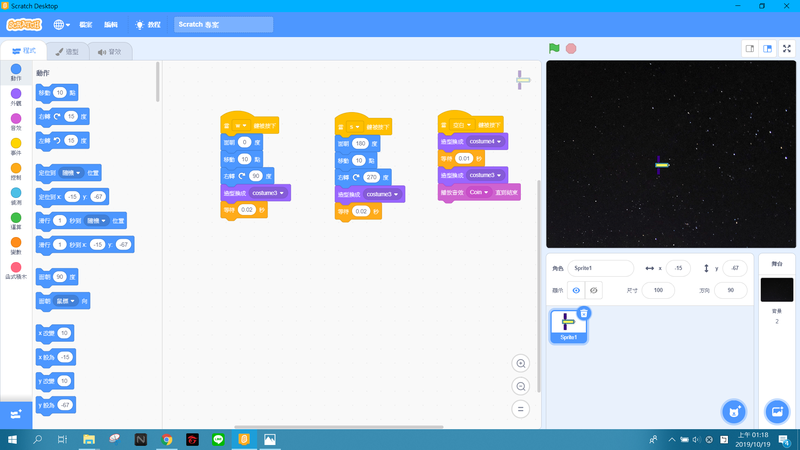Open costume3 dropdown in the w-key script
Viewport: 800px width, 450px height.
[268, 193]
